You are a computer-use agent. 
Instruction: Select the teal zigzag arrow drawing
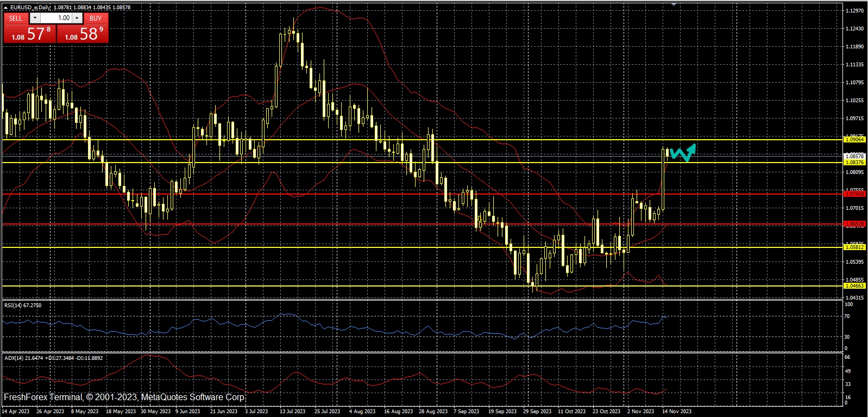683,153
